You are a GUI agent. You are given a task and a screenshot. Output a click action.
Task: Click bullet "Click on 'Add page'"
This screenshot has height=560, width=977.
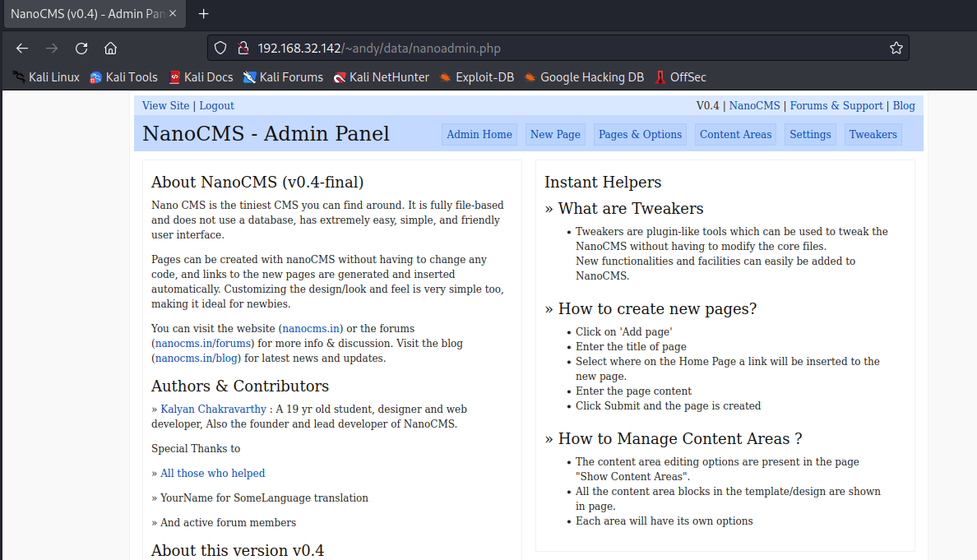pyautogui.click(x=623, y=331)
